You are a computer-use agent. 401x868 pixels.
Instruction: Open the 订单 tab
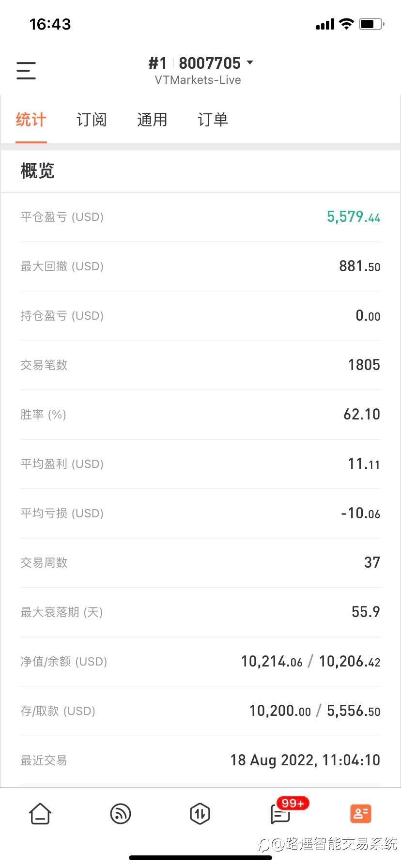pos(213,120)
